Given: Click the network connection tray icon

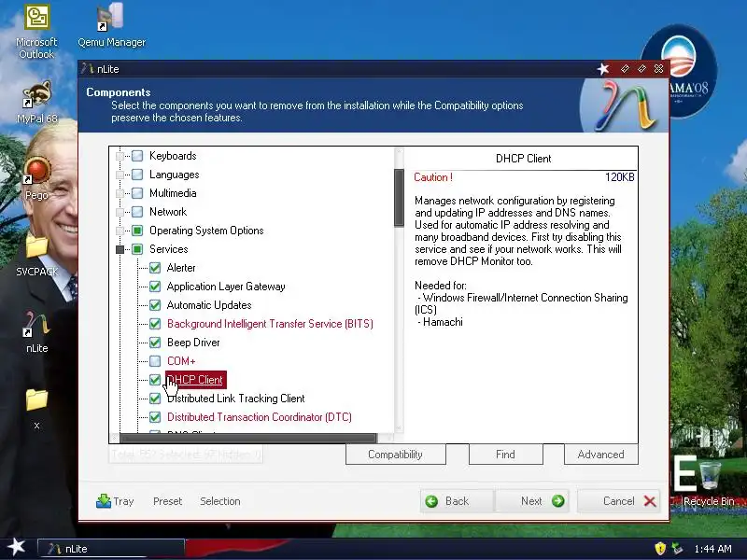Looking at the screenshot, I should (x=677, y=549).
